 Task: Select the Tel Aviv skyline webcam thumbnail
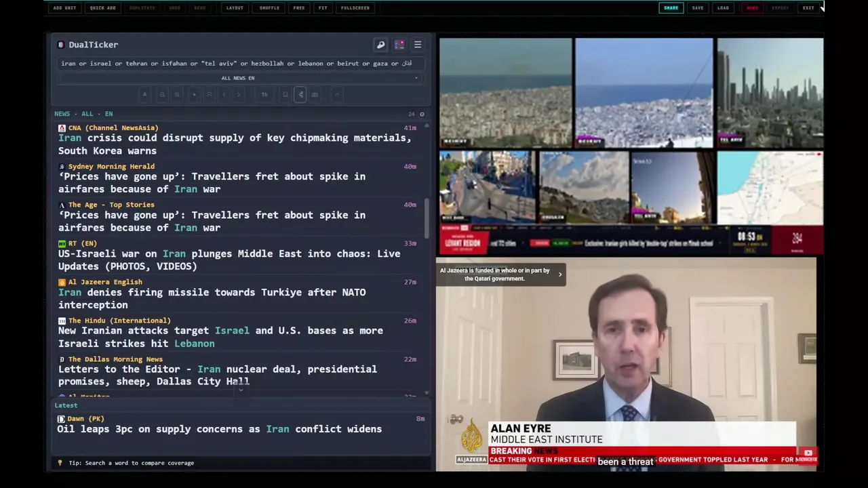[x=770, y=93]
